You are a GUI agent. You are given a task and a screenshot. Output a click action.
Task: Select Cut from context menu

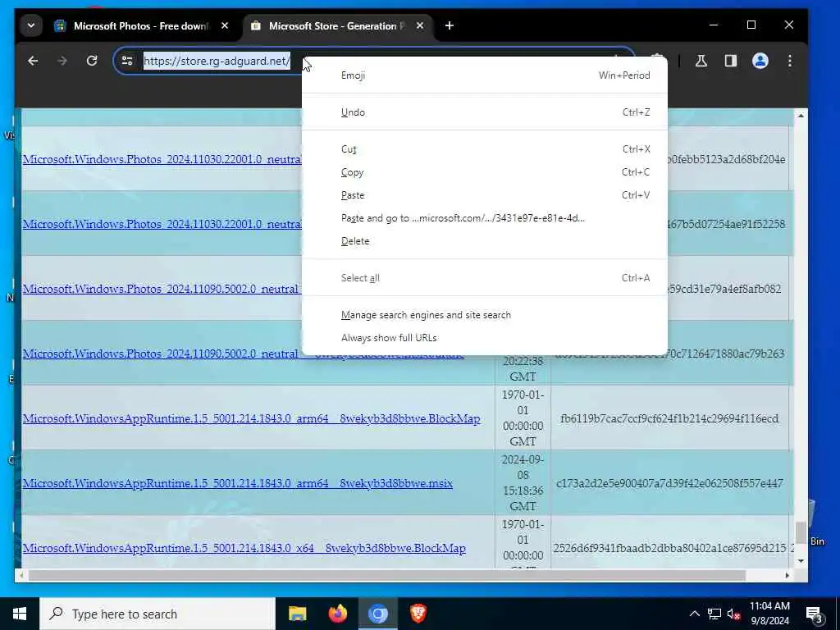point(484,149)
